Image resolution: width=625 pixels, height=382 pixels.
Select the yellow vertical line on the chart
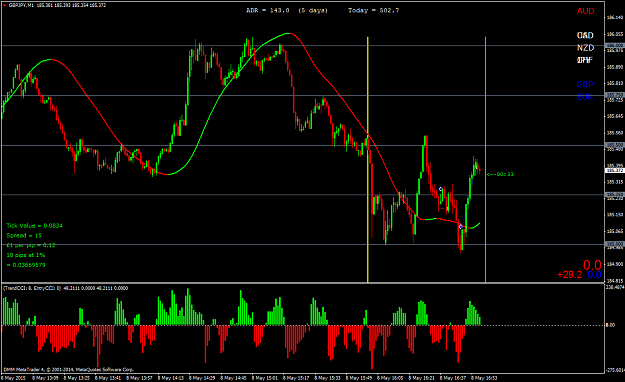coord(368,159)
